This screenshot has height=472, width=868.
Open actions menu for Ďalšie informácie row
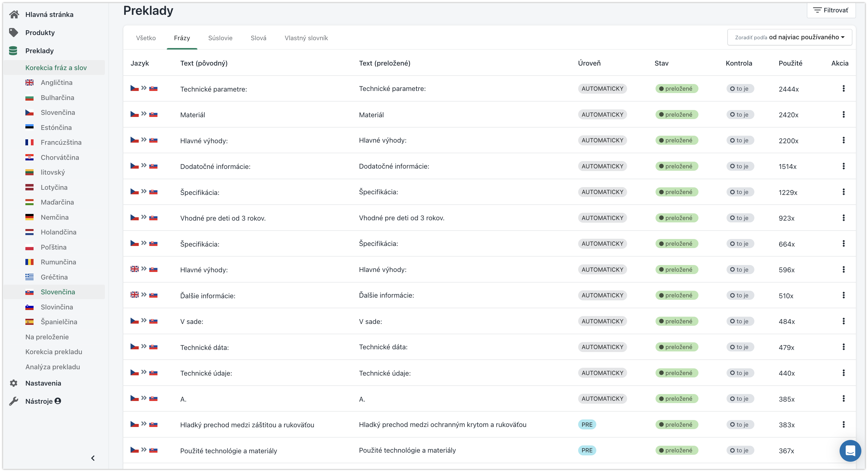coord(844,295)
